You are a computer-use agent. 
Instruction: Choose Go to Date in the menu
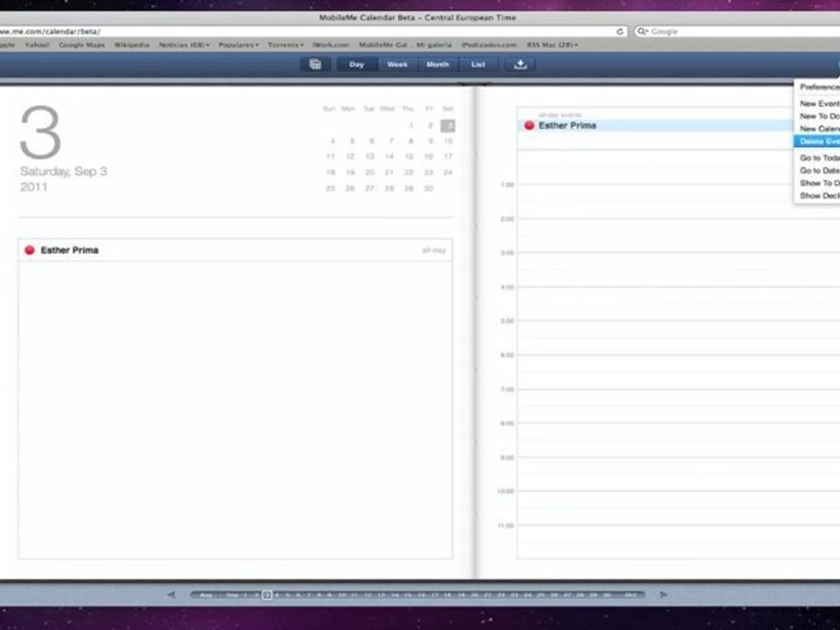[x=817, y=171]
